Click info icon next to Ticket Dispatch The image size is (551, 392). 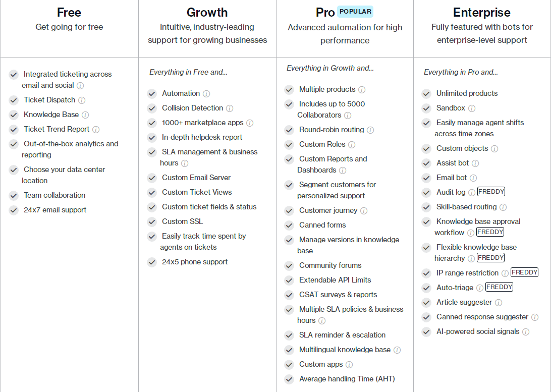[x=82, y=100]
